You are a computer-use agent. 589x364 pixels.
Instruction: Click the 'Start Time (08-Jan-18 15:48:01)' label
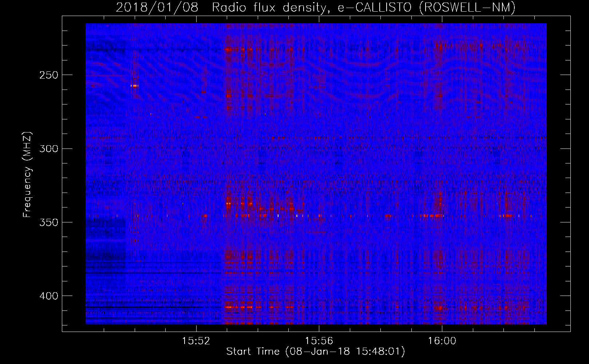pos(316,352)
